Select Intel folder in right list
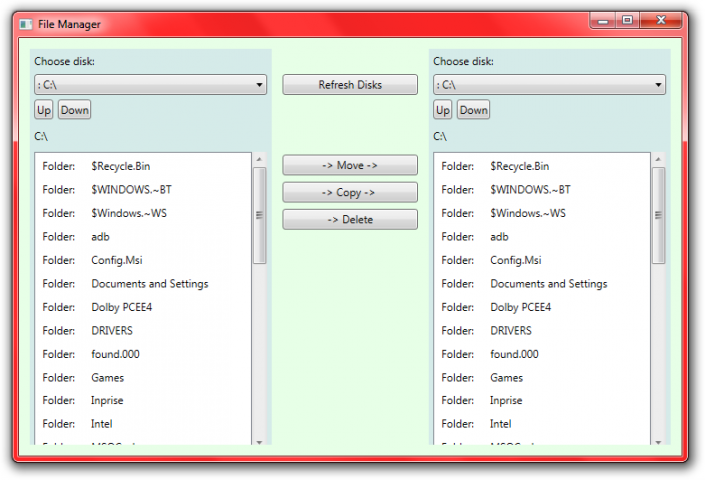The image size is (705, 480). coord(542,424)
